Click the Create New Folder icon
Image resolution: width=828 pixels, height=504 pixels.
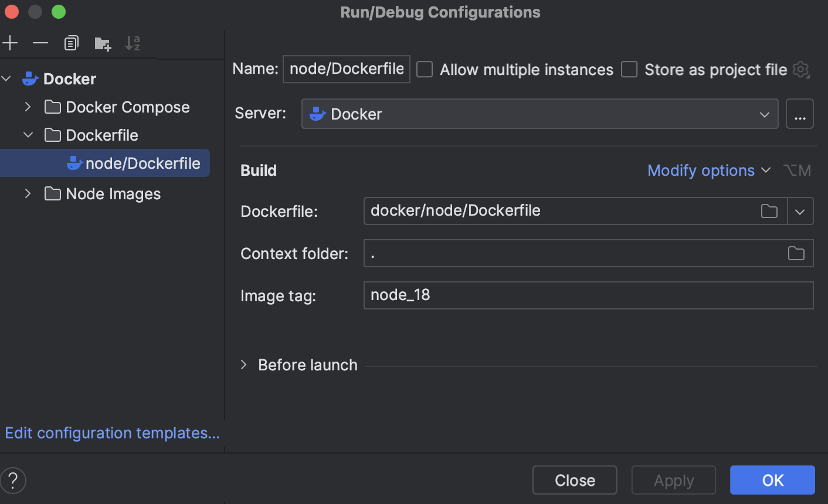click(103, 44)
